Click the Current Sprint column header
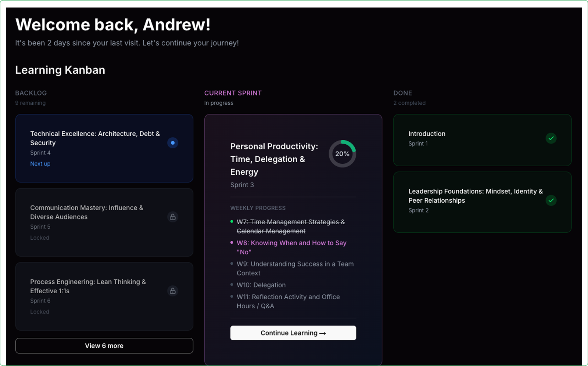Viewport: 588px width, 366px height. (233, 93)
